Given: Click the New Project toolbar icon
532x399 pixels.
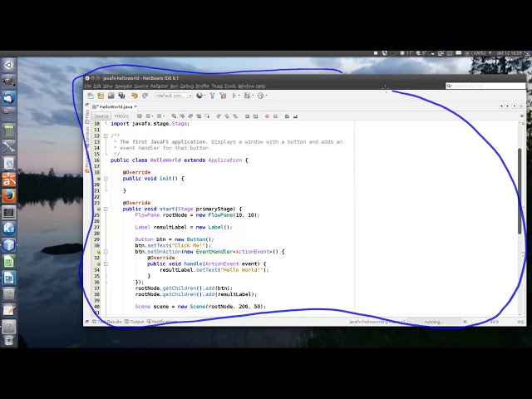Looking at the screenshot, I should [x=101, y=96].
